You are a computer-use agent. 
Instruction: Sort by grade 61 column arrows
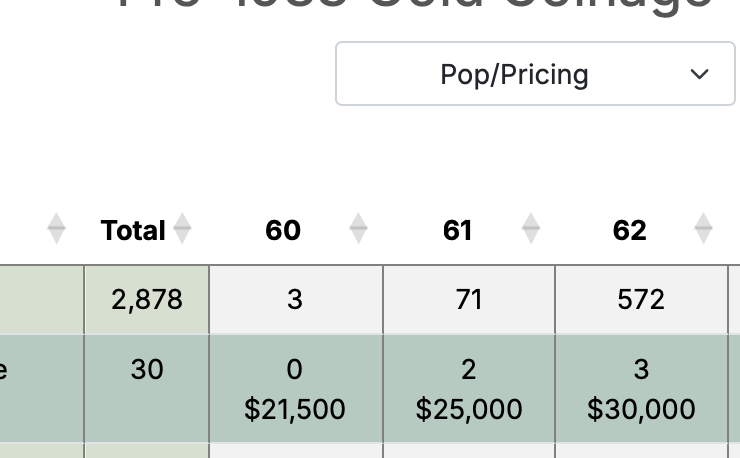pyautogui.click(x=530, y=229)
